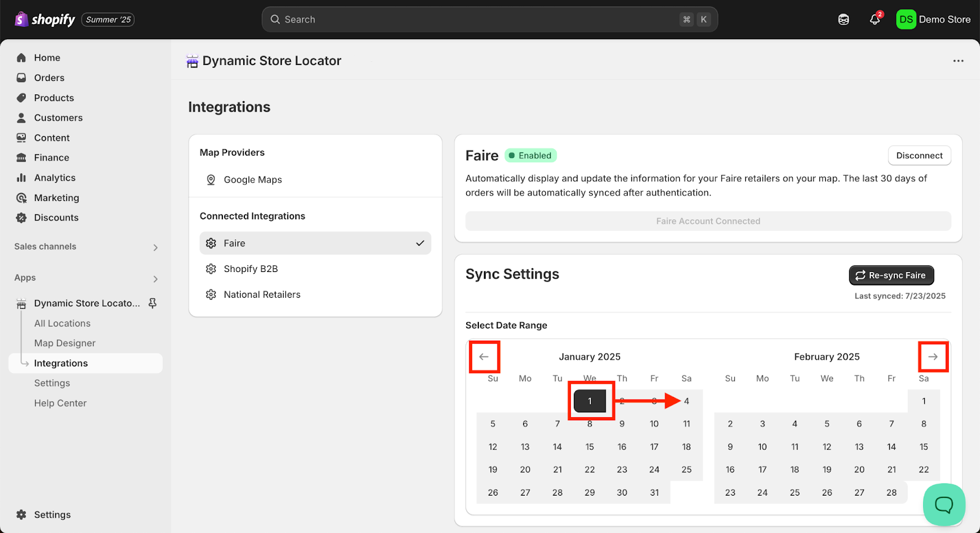Click the Re-sync Faire button

[891, 276]
